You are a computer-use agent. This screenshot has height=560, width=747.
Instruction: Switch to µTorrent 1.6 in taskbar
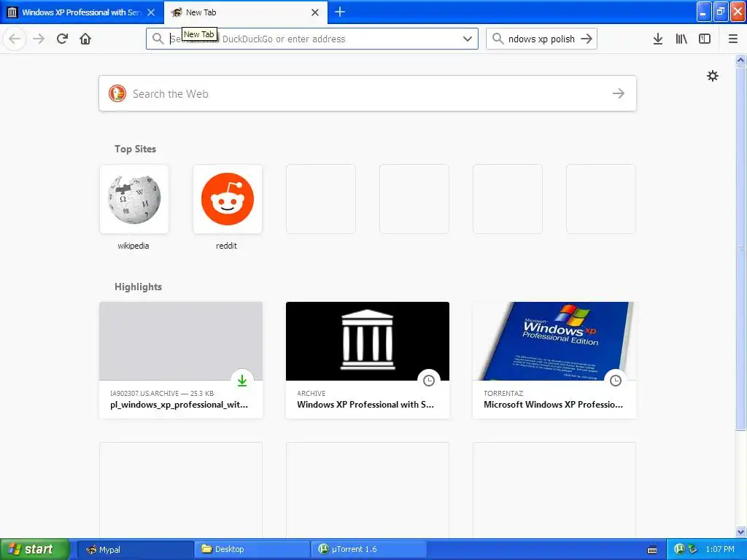coord(369,549)
